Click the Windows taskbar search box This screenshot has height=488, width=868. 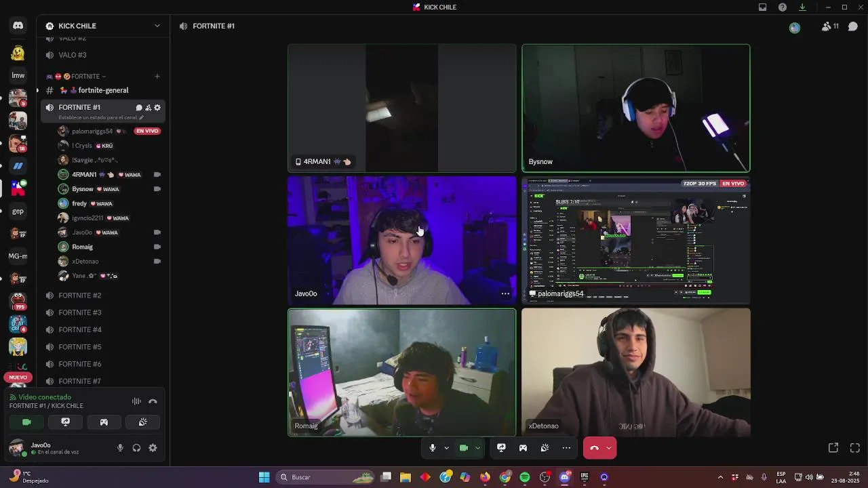point(325,477)
